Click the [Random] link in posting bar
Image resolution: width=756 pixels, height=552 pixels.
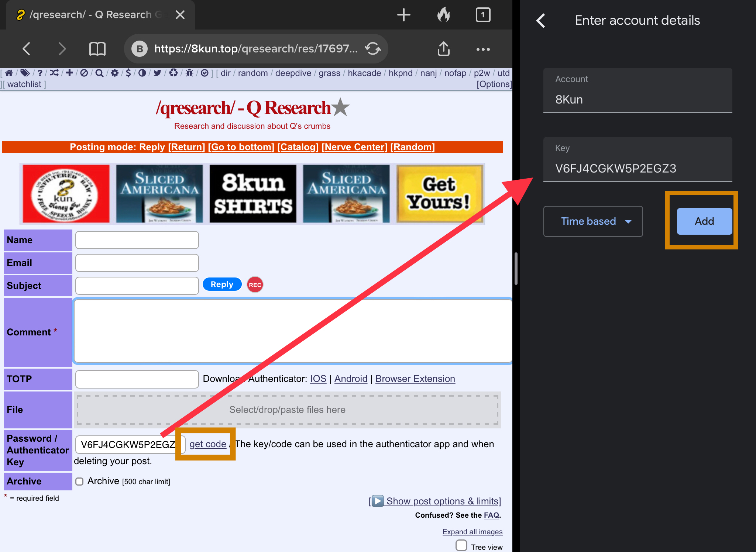412,147
